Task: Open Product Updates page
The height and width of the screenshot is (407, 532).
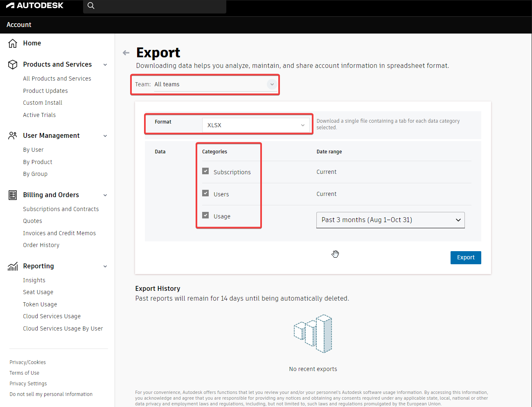Action: 45,91
